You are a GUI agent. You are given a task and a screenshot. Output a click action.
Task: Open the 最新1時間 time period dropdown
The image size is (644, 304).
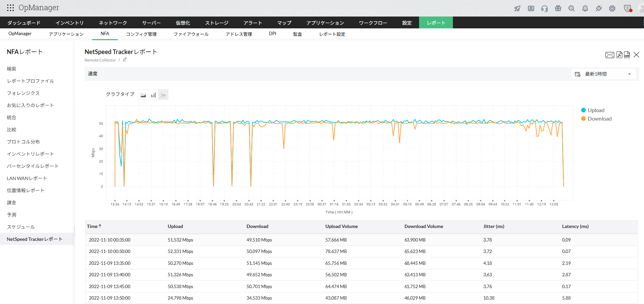click(603, 74)
